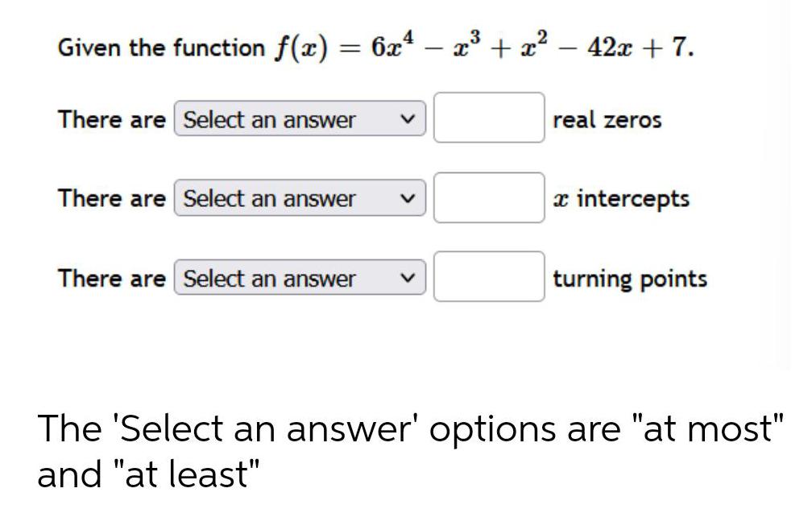Screen dimensions: 812x509
Task: Click the x intercepts answer box
Action: coord(487,198)
